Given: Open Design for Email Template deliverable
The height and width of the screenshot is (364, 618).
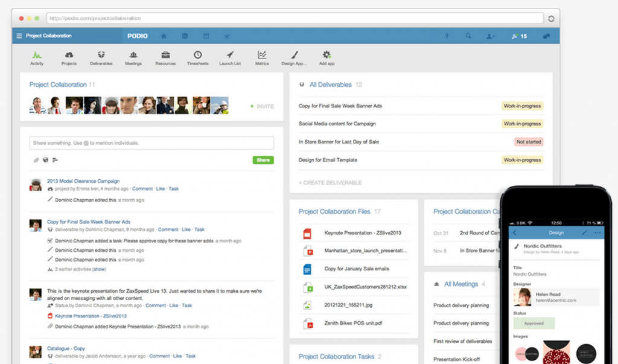Looking at the screenshot, I should click(x=328, y=160).
